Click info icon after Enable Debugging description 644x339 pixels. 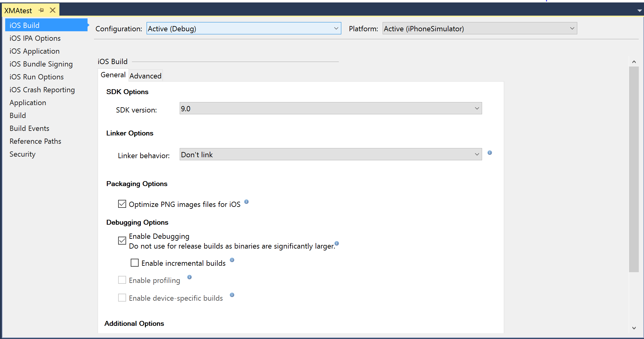click(x=337, y=243)
